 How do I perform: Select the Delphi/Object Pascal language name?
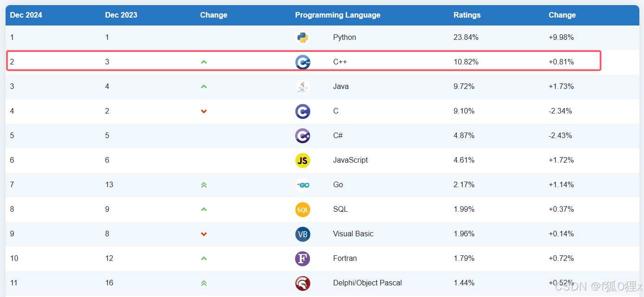point(367,283)
